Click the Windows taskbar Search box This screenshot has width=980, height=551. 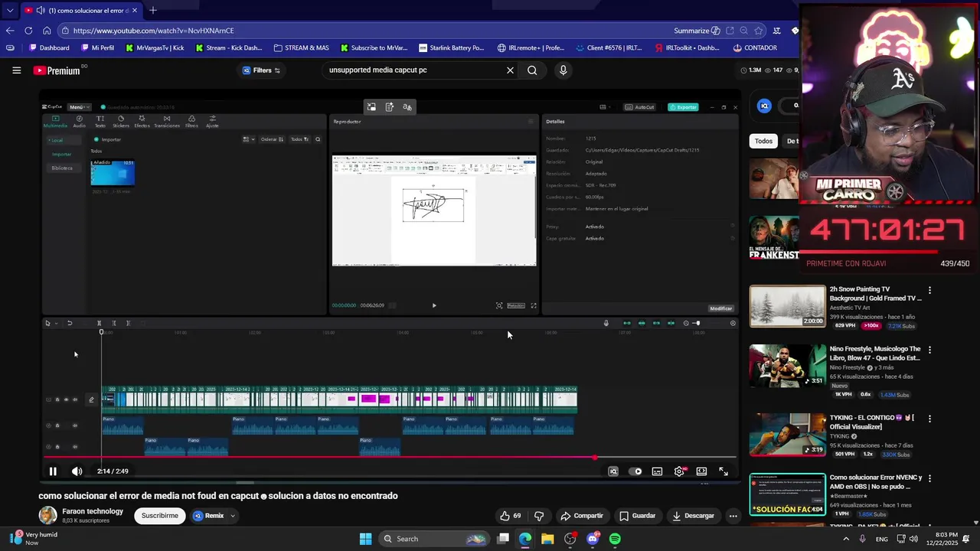click(x=434, y=539)
